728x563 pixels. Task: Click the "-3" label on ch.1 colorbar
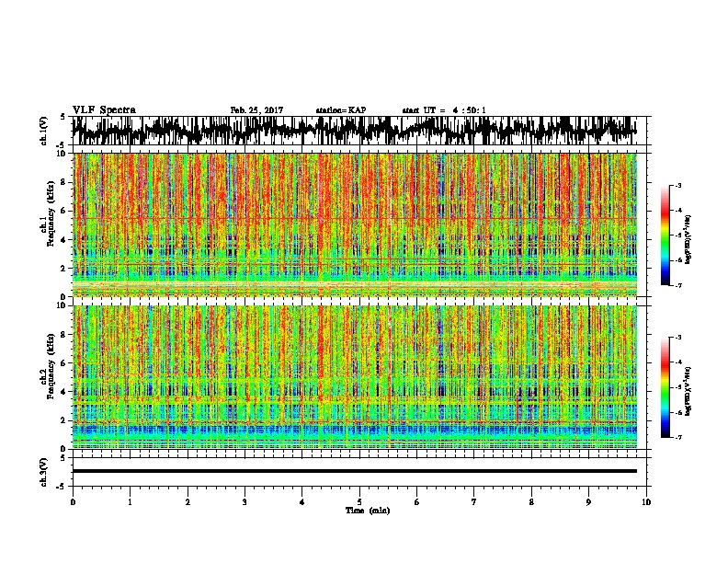(x=678, y=185)
